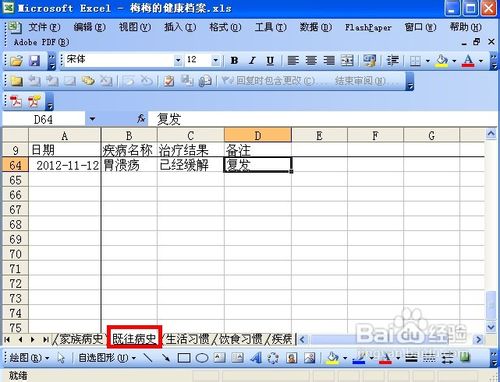Viewport: 500px width, 382px height.
Task: Toggle italic formatting
Action: [252, 61]
